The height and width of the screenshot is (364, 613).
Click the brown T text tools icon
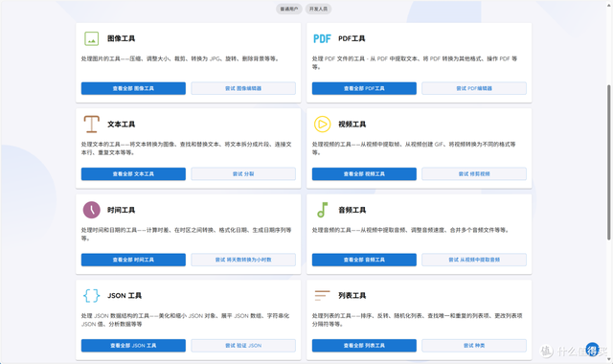click(92, 125)
